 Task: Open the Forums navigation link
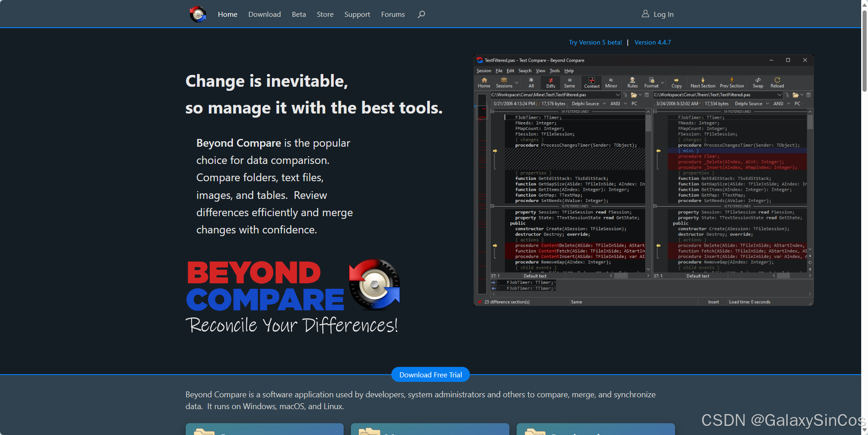coord(393,15)
